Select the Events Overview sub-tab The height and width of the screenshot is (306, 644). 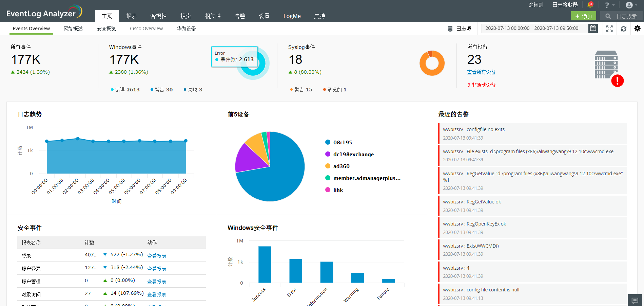(x=31, y=29)
